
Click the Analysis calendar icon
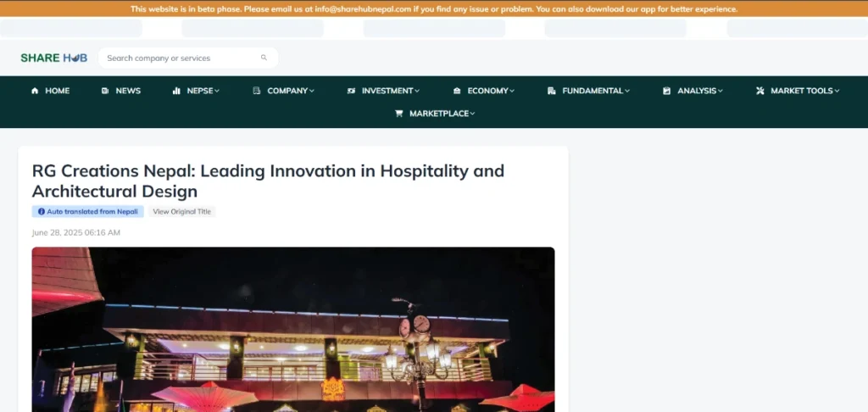click(666, 91)
